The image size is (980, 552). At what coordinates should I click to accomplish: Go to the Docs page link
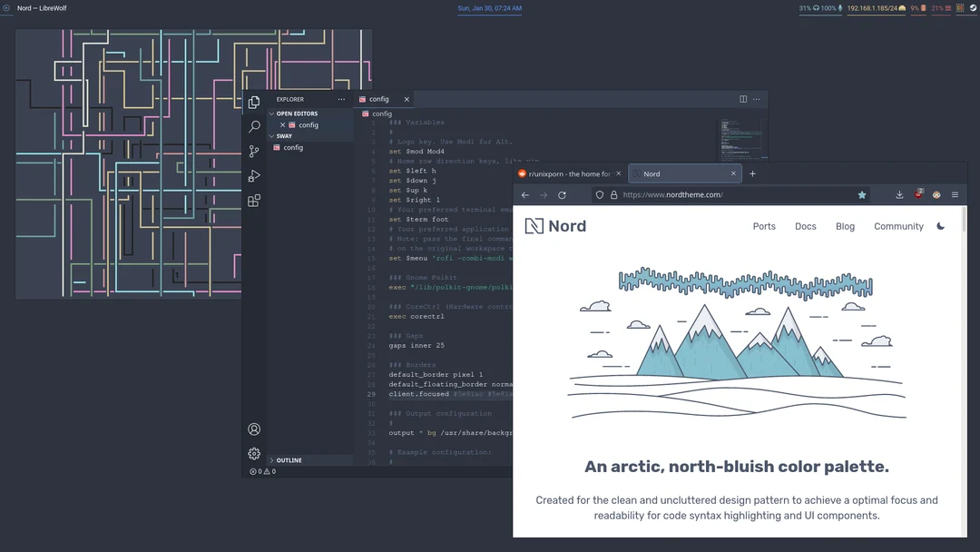pyautogui.click(x=806, y=226)
